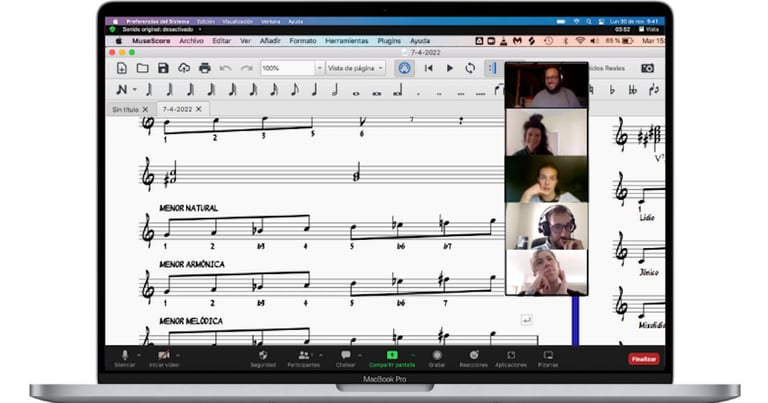This screenshot has width=768, height=403.
Task: Select the eighth note duration
Action: point(294,89)
